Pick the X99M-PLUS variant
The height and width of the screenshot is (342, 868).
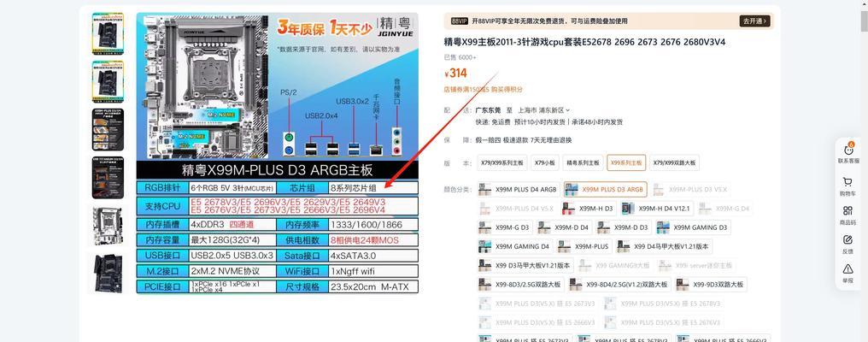tap(584, 246)
